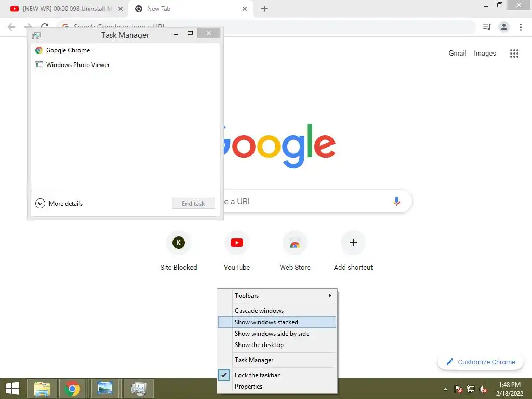Choose Show windows stacked

277,322
